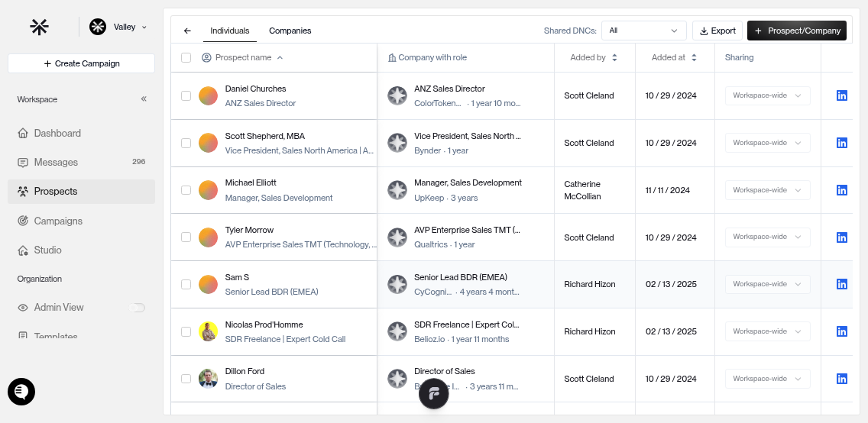
Task: Open sharing dropdown for Nicolas Prod'Homme
Action: (x=767, y=331)
